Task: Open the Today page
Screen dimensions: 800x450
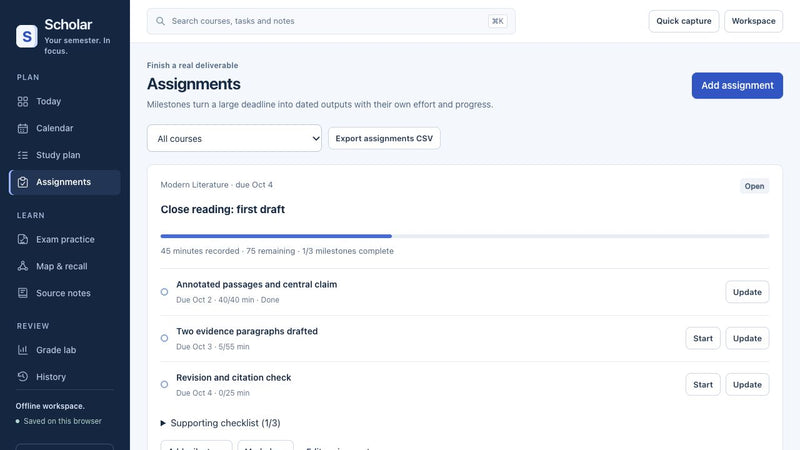Action: [65, 102]
